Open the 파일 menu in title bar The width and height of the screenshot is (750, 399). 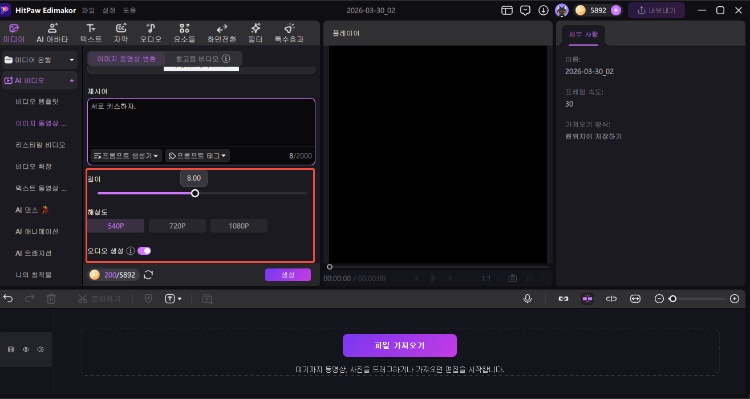click(88, 10)
